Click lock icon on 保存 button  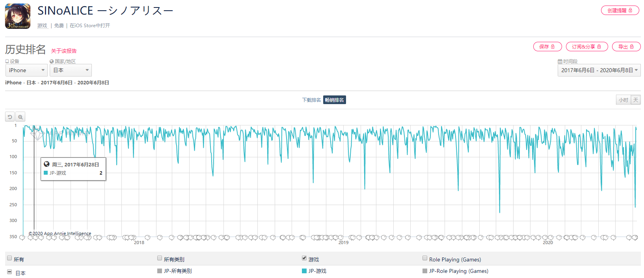[x=553, y=47]
